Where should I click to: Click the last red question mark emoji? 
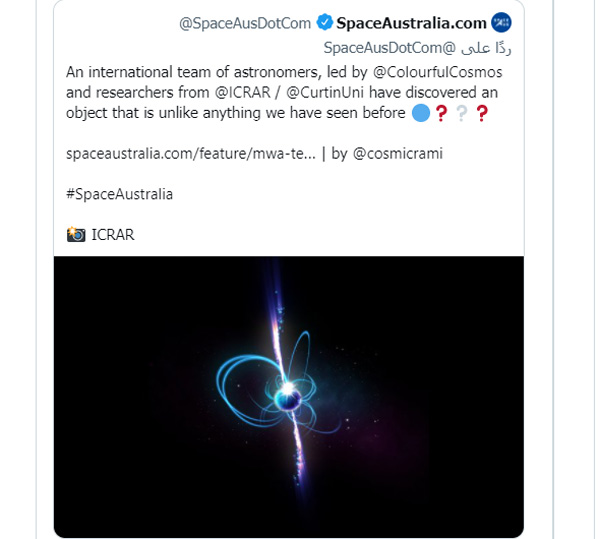pos(481,114)
